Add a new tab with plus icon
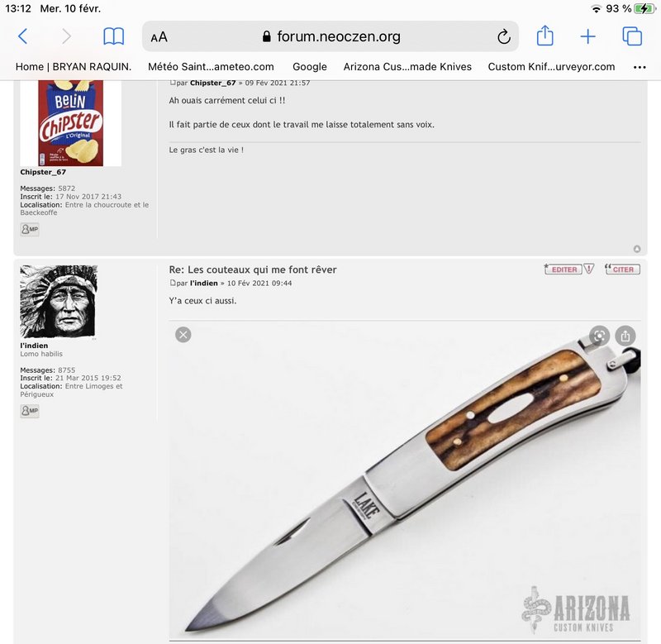This screenshot has height=644, width=661. click(587, 36)
